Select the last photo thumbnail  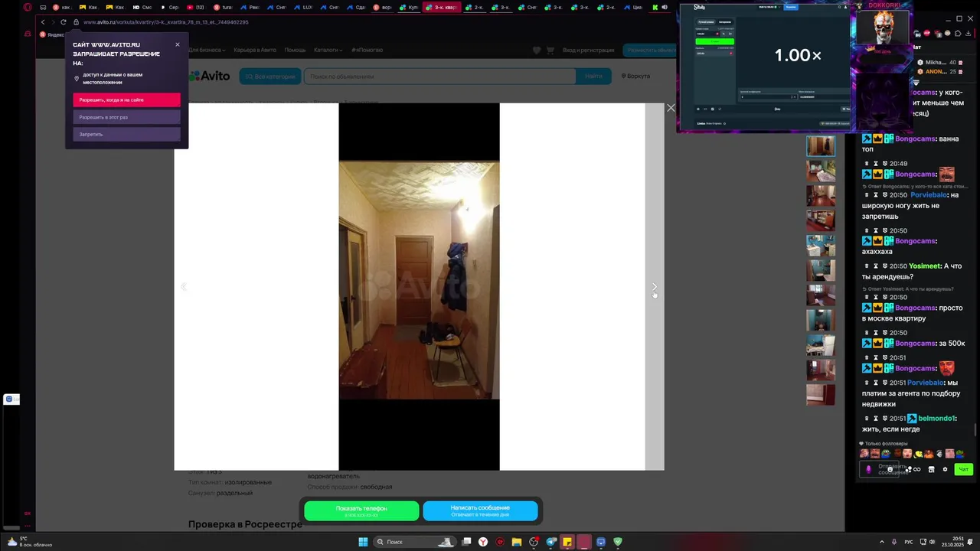coord(821,395)
